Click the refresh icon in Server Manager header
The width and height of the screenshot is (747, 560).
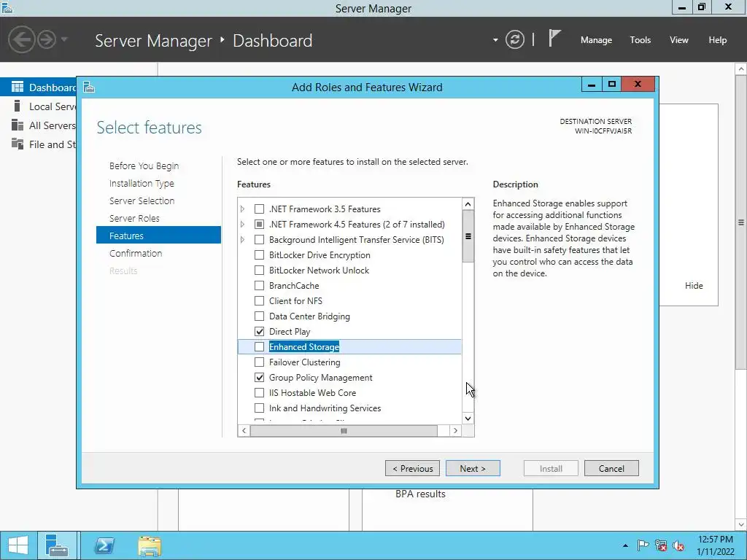pos(514,39)
